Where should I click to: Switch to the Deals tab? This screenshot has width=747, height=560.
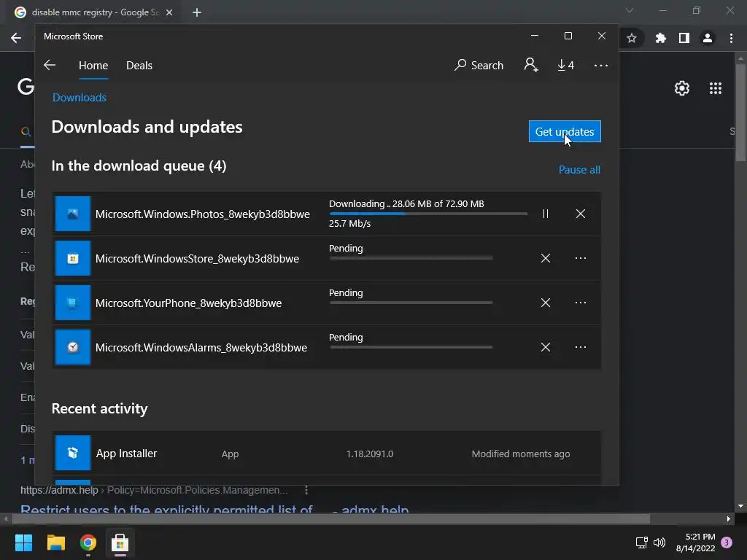(139, 66)
